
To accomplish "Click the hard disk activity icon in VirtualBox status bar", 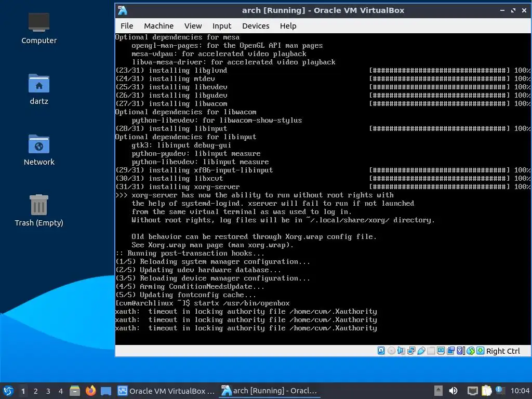I will [x=381, y=351].
